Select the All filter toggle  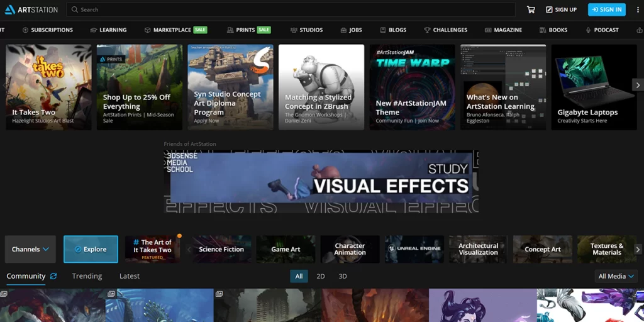point(299,277)
